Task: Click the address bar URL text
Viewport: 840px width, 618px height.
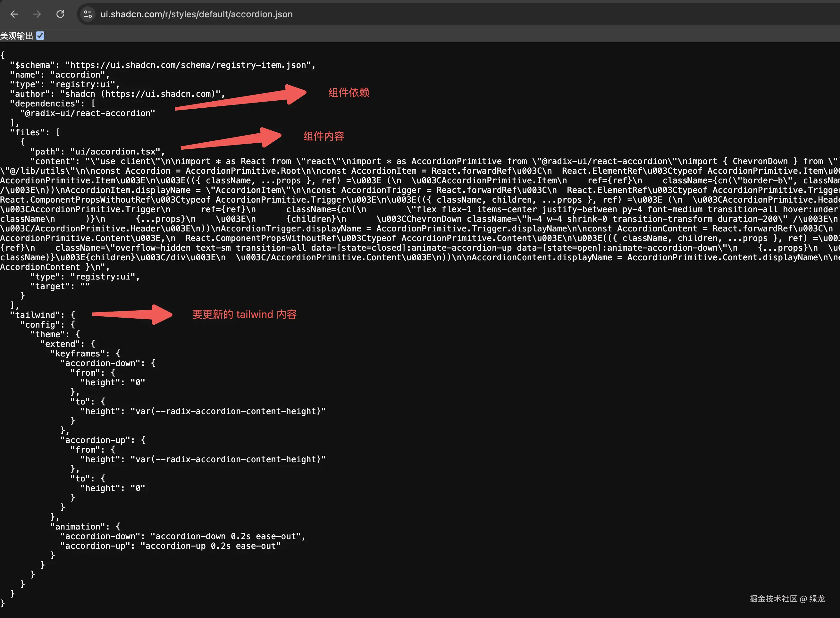Action: 197,14
